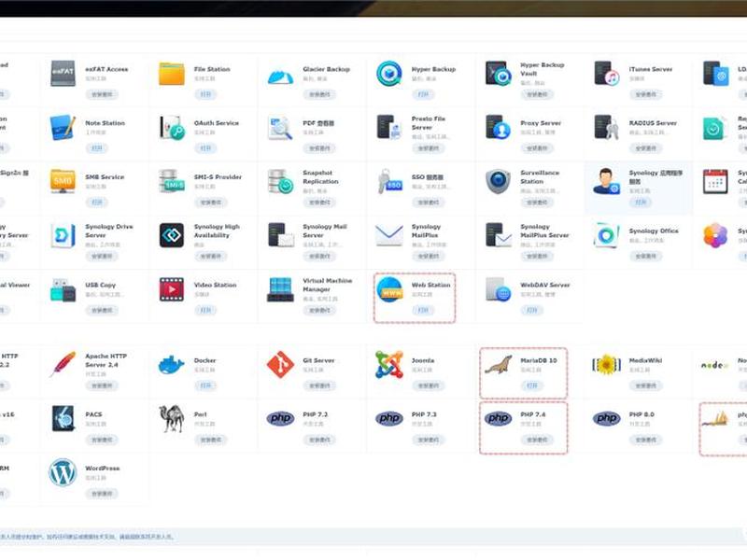Open the Surveillance Station camera icon
Image resolution: width=747 pixels, height=560 pixels.
pos(499,181)
